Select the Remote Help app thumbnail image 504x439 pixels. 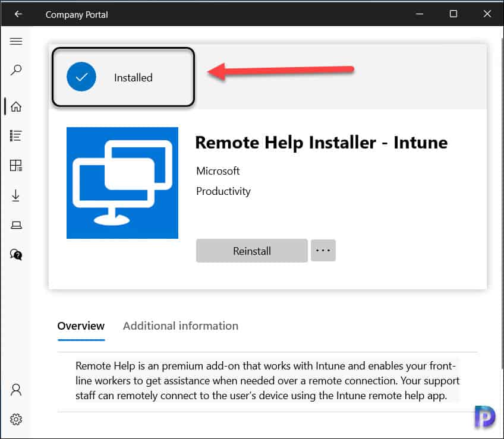pyautogui.click(x=122, y=182)
